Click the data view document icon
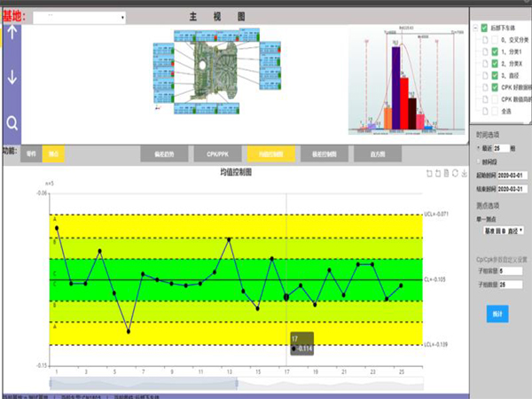532x399 pixels. tap(445, 173)
